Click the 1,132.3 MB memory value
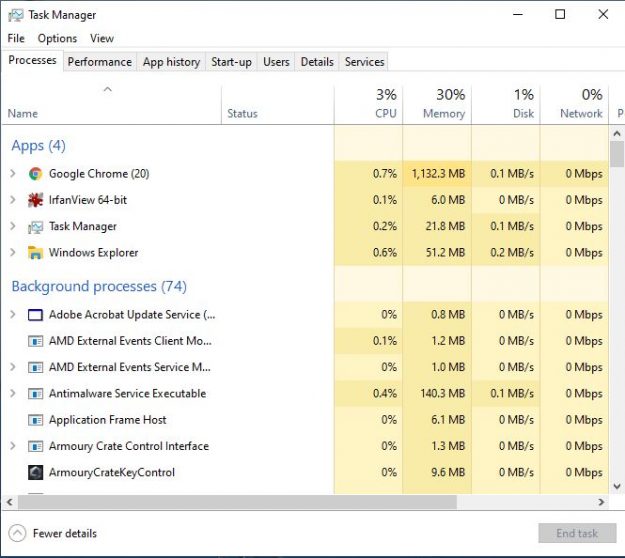 point(438,174)
